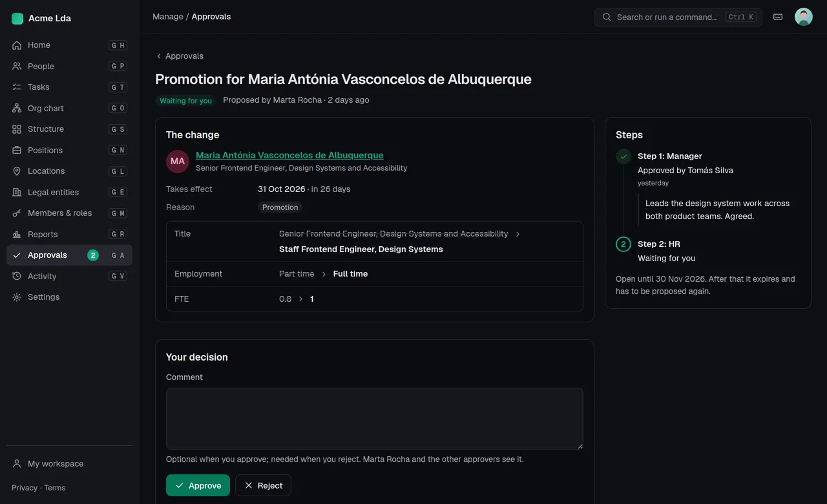This screenshot has width=827, height=504.
Task: Click the Approved by Tomás Silva text
Action: [x=686, y=171]
